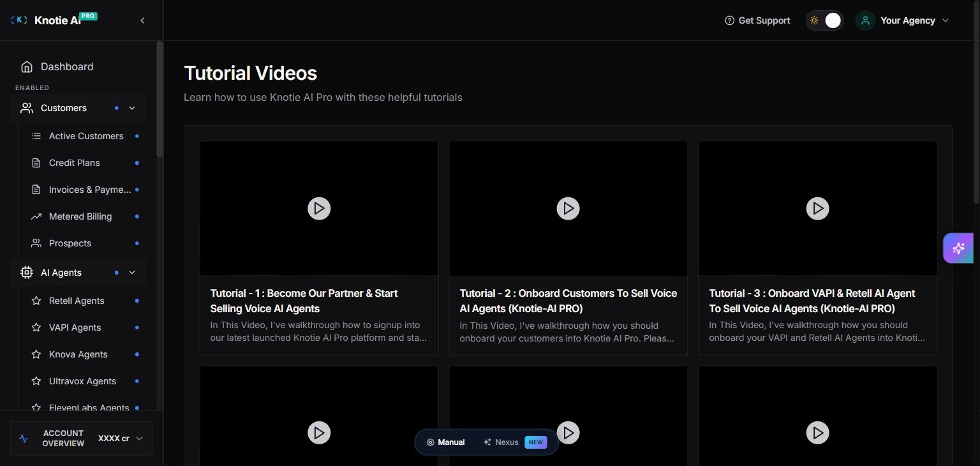
Task: Collapse the Customers section chevron
Action: 132,108
